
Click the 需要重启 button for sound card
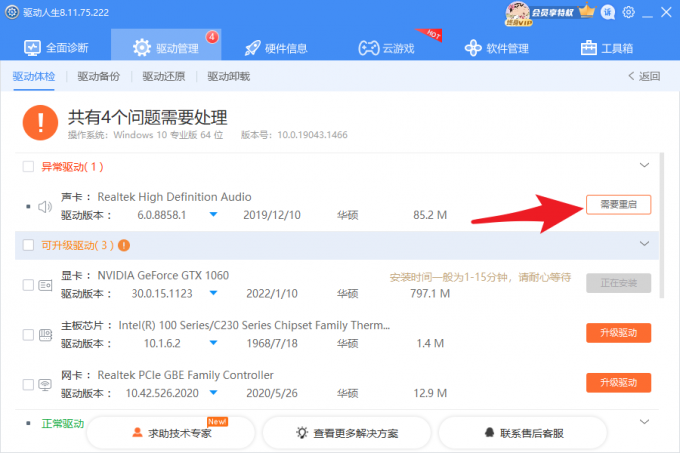(x=618, y=205)
